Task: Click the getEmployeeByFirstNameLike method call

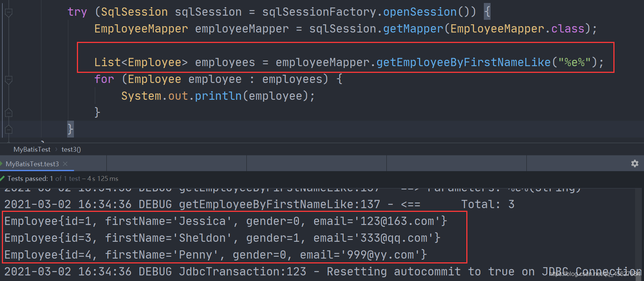Action: [463, 62]
